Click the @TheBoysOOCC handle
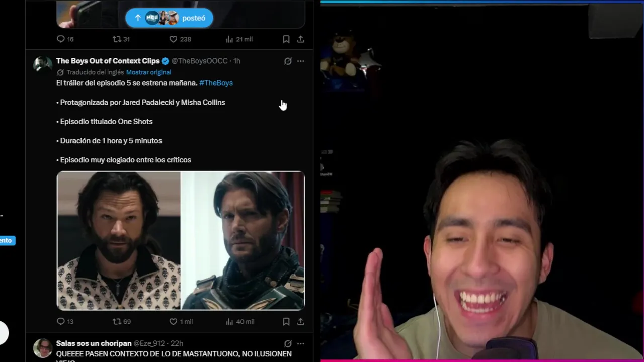Viewport: 644px width, 362px height. (199, 61)
